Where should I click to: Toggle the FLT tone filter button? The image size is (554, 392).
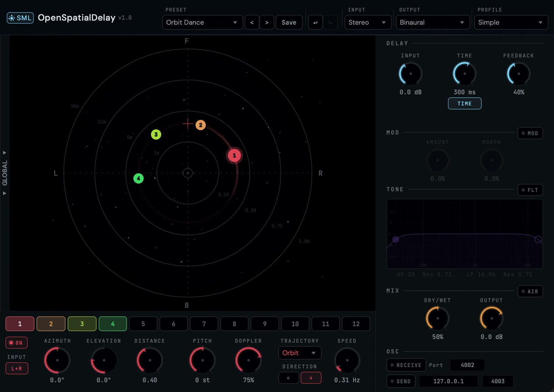pos(530,190)
